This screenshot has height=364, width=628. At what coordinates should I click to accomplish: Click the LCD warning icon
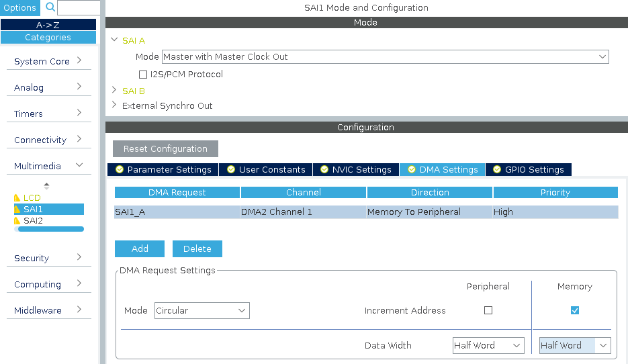tap(17, 198)
